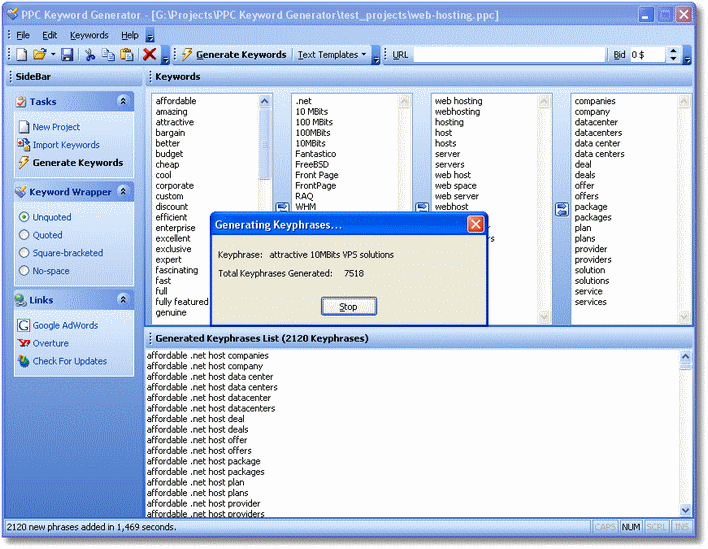Click the Bid value field
Screen dimensions: 708x549
(647, 55)
